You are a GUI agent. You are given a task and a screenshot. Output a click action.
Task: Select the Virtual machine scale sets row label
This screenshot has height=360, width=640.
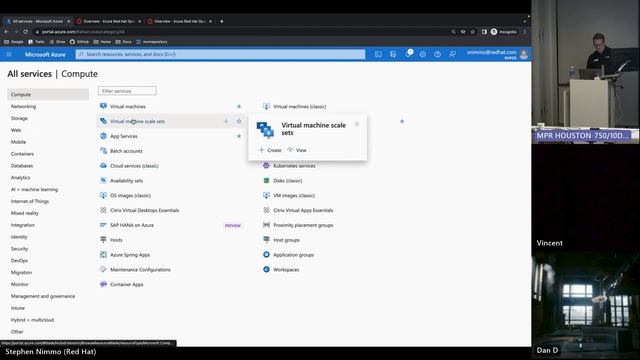click(x=138, y=121)
